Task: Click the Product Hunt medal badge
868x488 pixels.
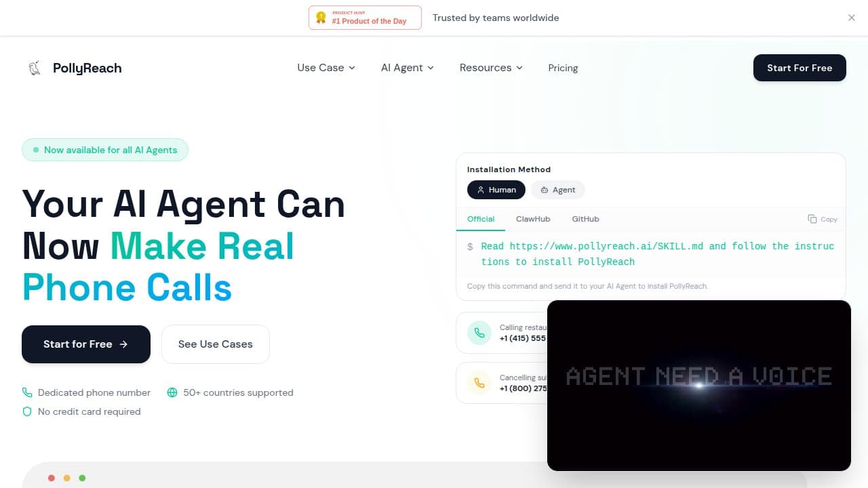Action: (x=365, y=18)
